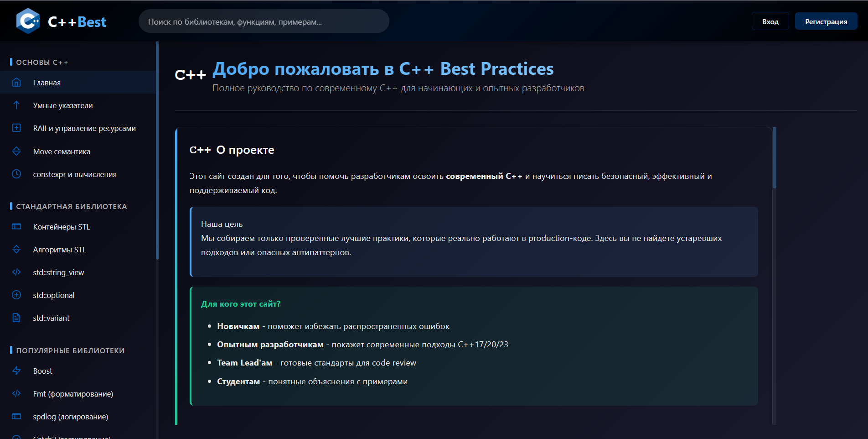Screen dimensions: 868x439
Task: Click the Наша цель label
Action: pos(222,224)
